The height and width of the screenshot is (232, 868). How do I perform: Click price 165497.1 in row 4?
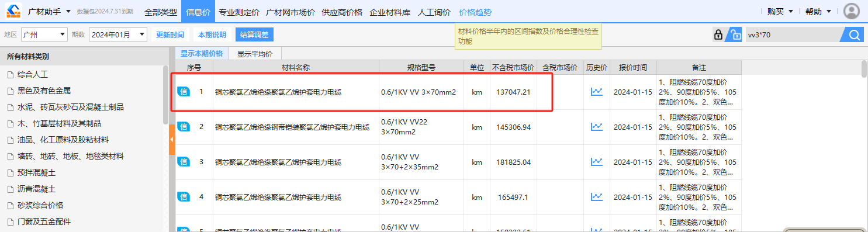click(513, 198)
